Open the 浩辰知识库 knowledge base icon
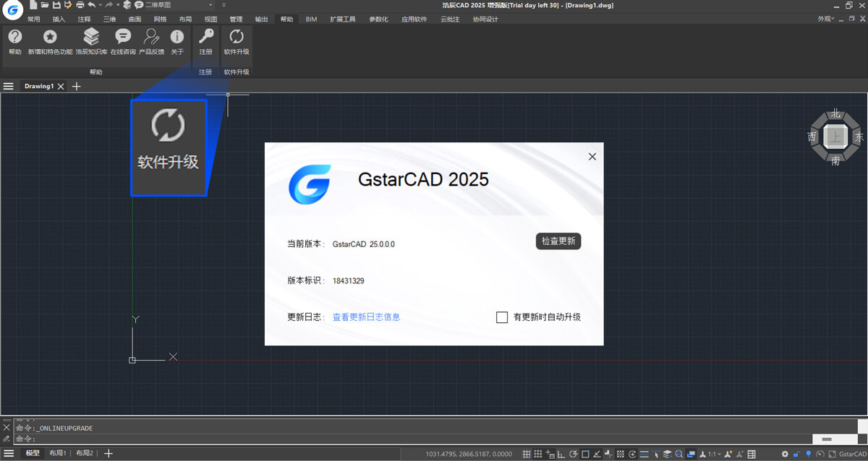This screenshot has height=461, width=868. [x=91, y=37]
